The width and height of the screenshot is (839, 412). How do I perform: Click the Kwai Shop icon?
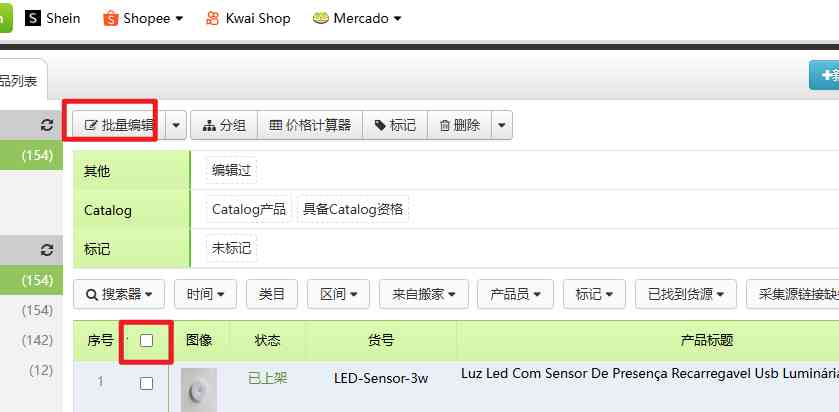click(x=212, y=18)
